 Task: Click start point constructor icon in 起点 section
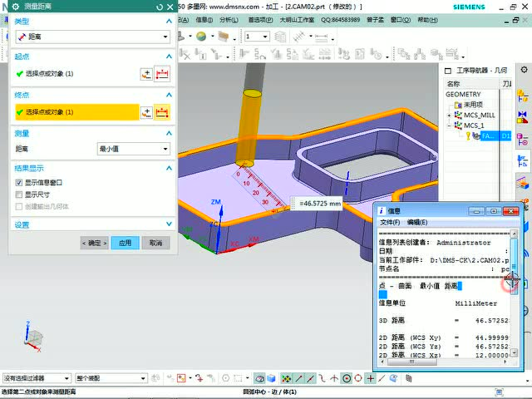coord(146,74)
